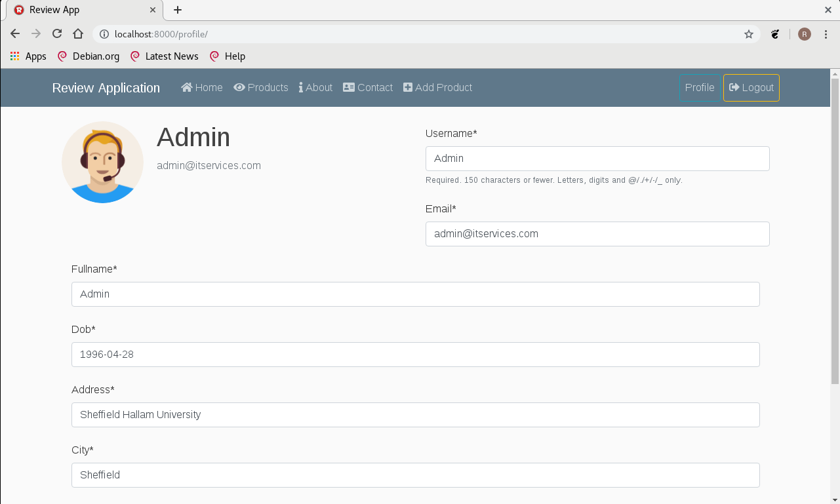The width and height of the screenshot is (840, 504).
Task: Bookmark this page with the star icon
Action: coord(749,34)
